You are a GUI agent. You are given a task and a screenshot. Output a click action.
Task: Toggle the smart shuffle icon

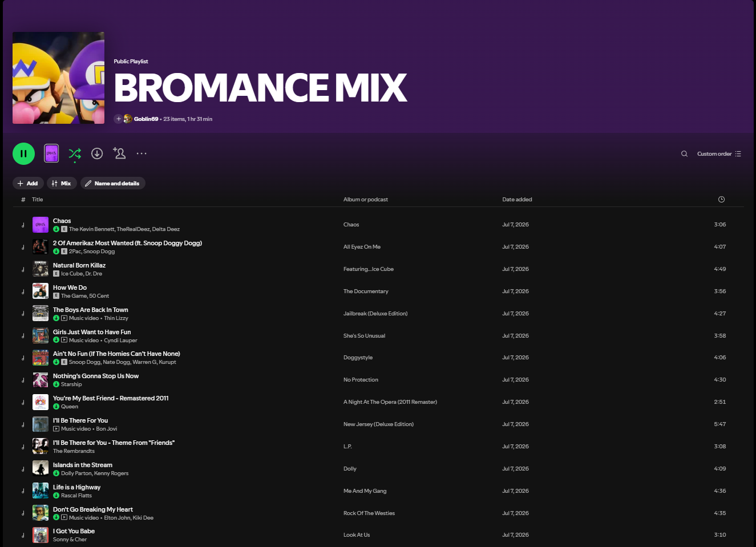click(x=75, y=153)
